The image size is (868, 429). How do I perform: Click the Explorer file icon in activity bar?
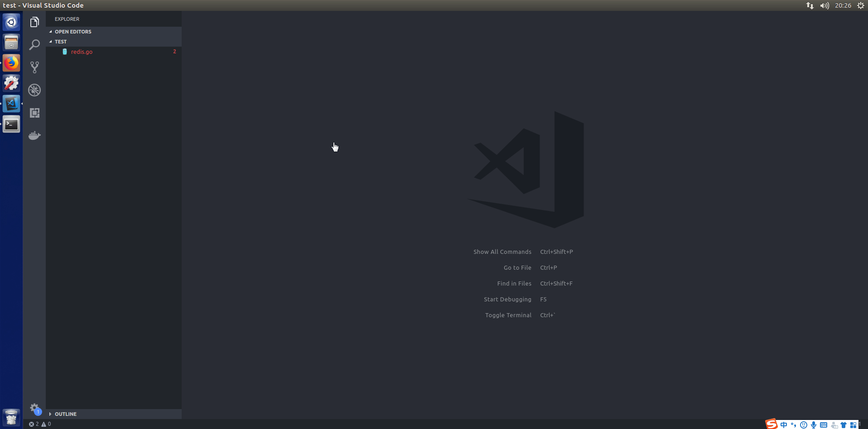pos(34,22)
